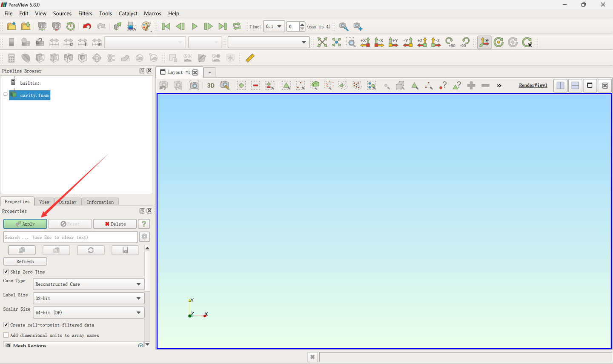The width and height of the screenshot is (613, 364).
Task: Capture screenshot with camera icon
Action: (x=194, y=86)
